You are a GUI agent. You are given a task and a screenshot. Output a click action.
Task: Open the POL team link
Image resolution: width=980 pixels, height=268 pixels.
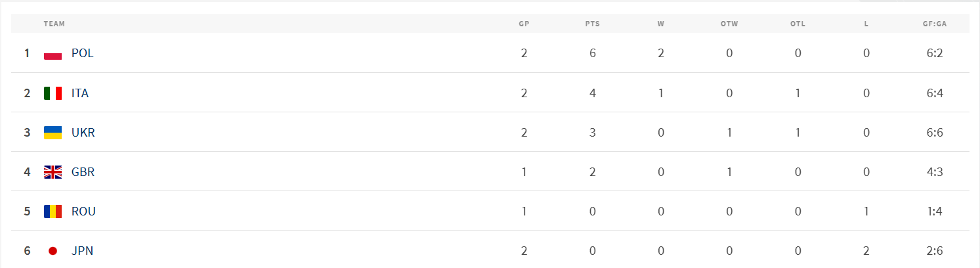(x=83, y=54)
